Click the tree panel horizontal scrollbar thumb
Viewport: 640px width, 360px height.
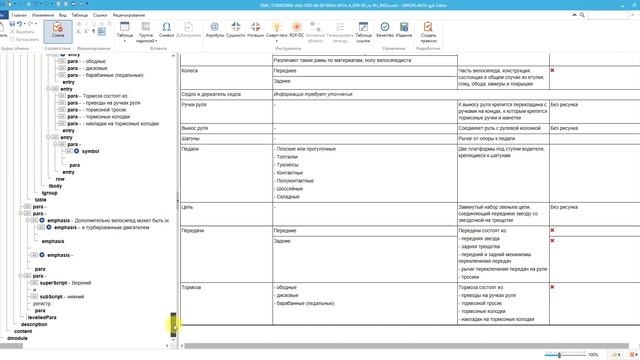[11, 346]
